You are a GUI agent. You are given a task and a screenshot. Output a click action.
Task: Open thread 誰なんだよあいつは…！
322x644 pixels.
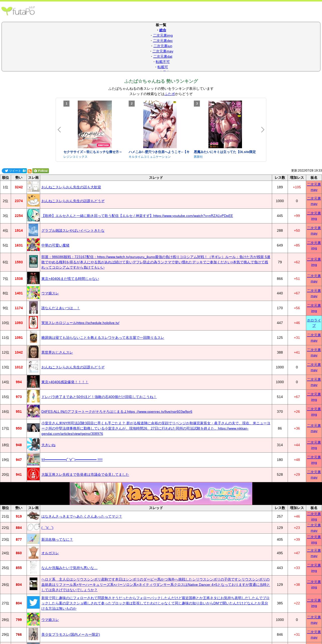tap(61, 308)
